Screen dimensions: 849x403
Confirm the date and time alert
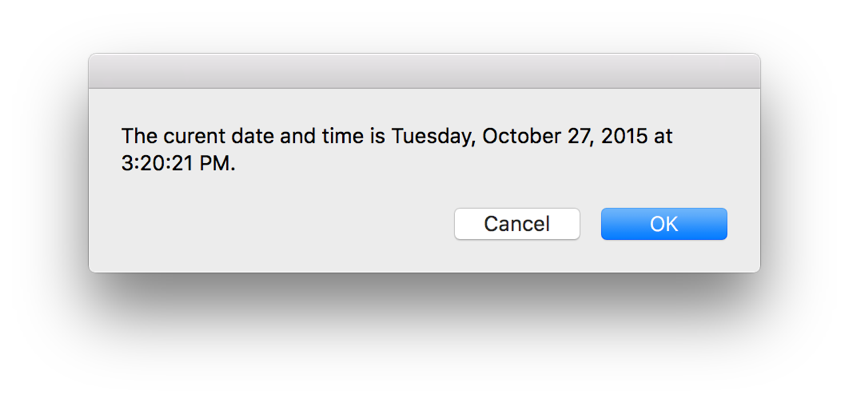tap(663, 224)
